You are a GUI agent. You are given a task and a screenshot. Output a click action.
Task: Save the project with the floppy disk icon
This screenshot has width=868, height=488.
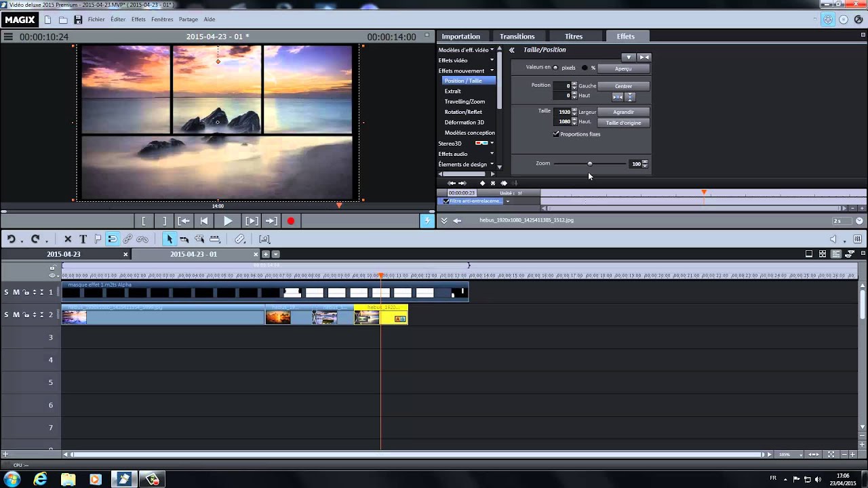click(78, 20)
